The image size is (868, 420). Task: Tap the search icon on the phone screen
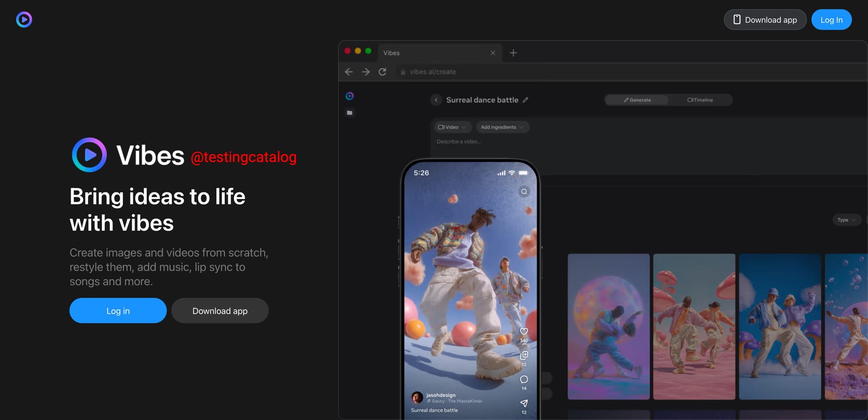524,192
